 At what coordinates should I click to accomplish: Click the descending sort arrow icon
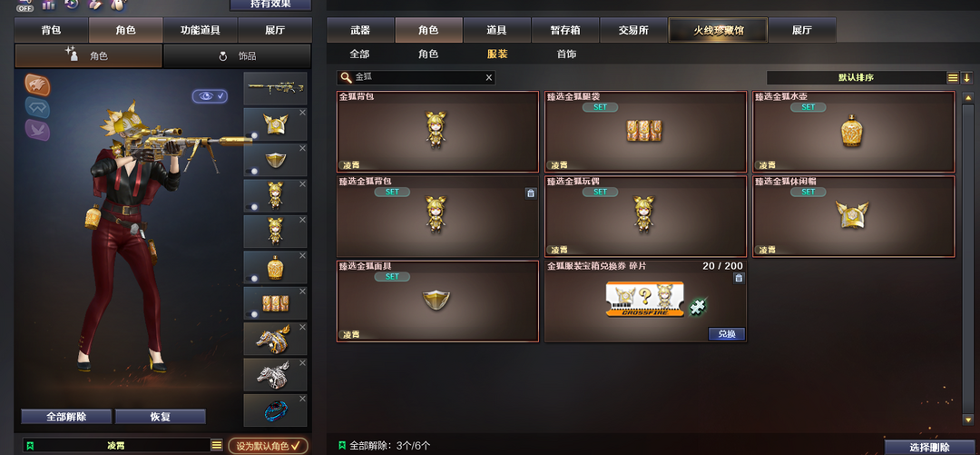(x=967, y=77)
